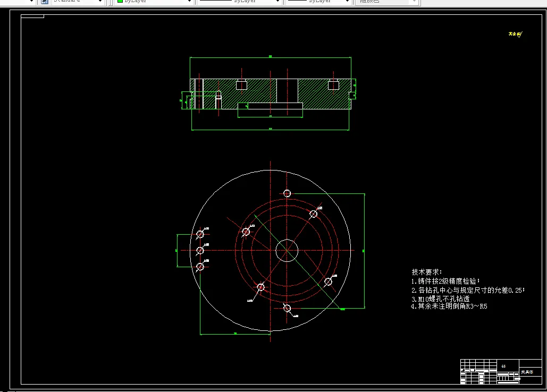Click the style icon left of Standard
Image resolution: width=547 pixels, height=392 pixels.
[45, 2]
